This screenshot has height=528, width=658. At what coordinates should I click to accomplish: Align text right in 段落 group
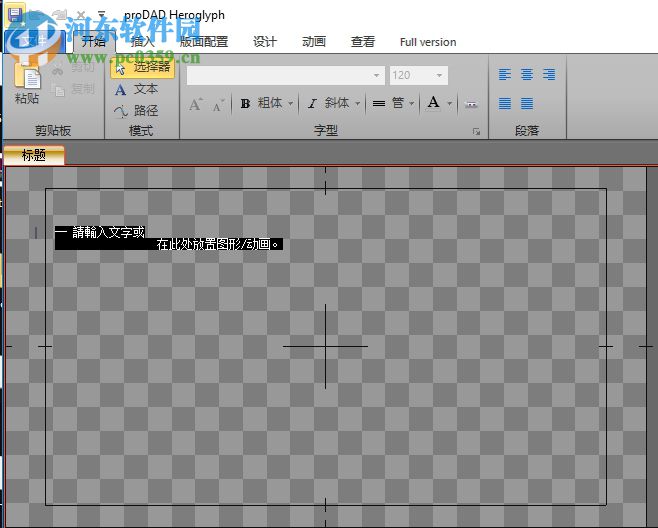[x=548, y=75]
